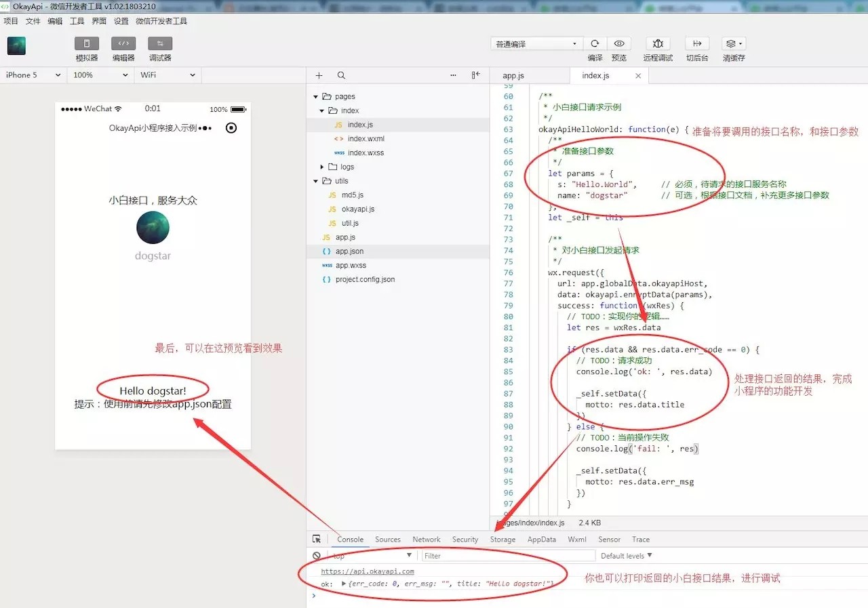Open the 普通编译 compile mode dropdown

tap(536, 44)
